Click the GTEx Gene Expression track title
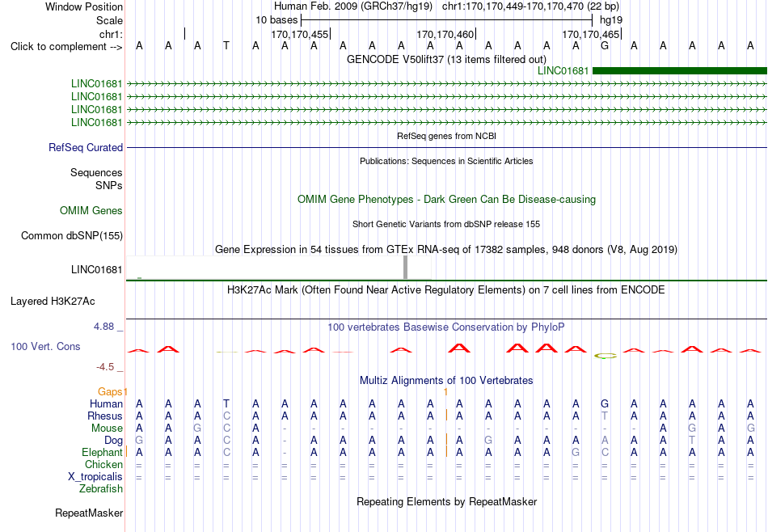Image resolution: width=768 pixels, height=532 pixels. (446, 249)
